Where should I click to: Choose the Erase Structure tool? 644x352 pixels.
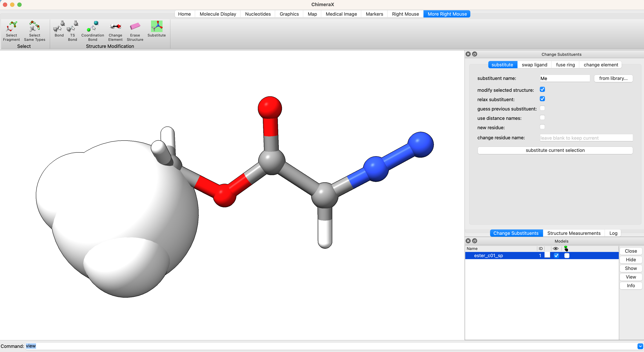tap(135, 31)
